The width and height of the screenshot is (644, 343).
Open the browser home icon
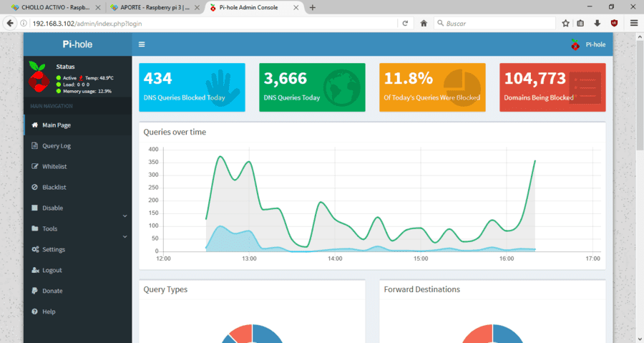click(x=424, y=24)
